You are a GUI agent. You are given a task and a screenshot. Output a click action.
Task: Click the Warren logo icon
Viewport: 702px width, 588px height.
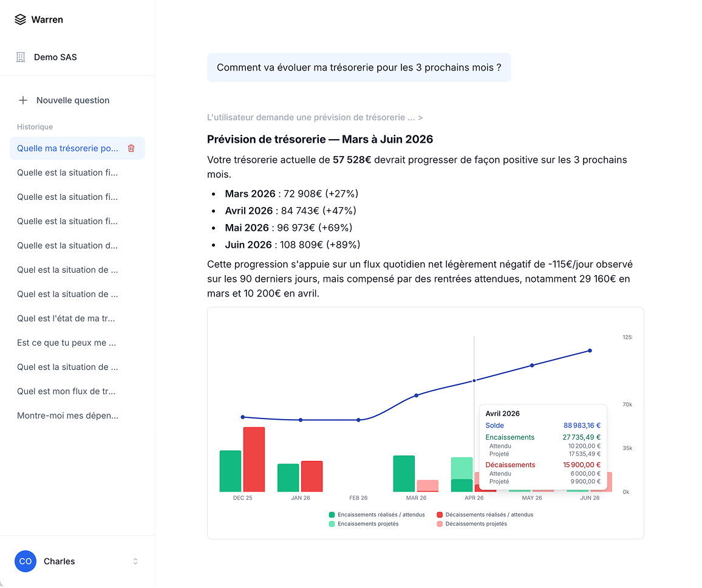click(19, 19)
